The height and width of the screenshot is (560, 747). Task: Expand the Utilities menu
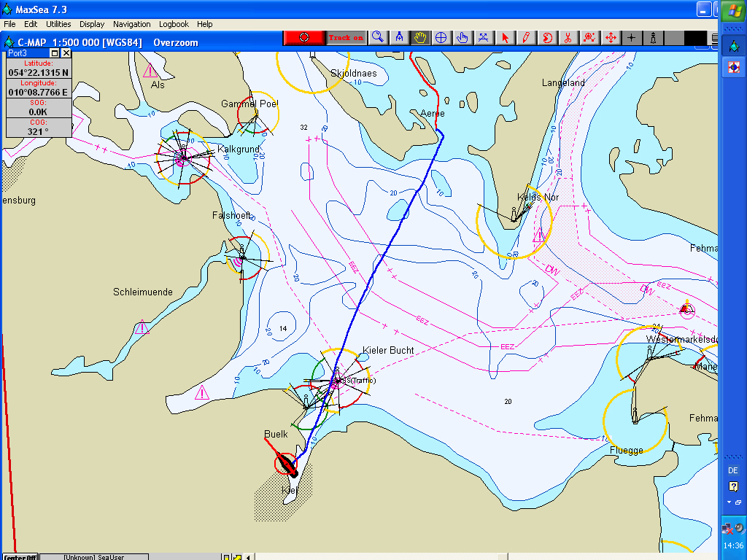58,24
